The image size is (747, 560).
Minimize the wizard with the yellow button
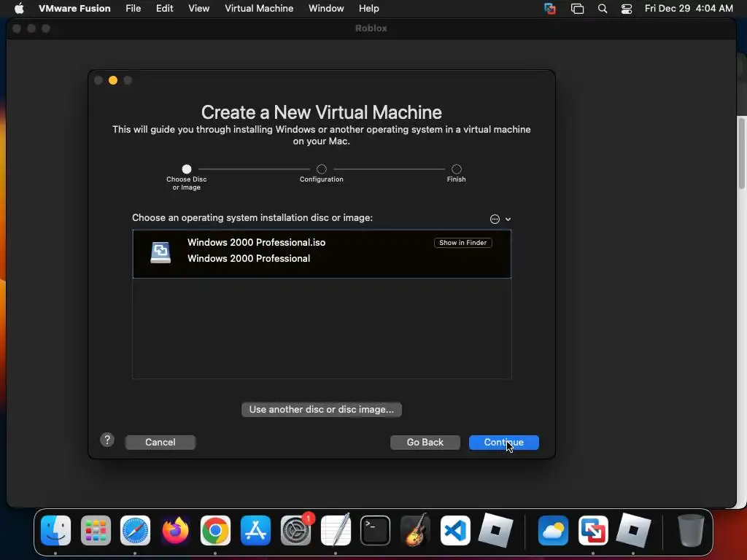click(x=113, y=80)
